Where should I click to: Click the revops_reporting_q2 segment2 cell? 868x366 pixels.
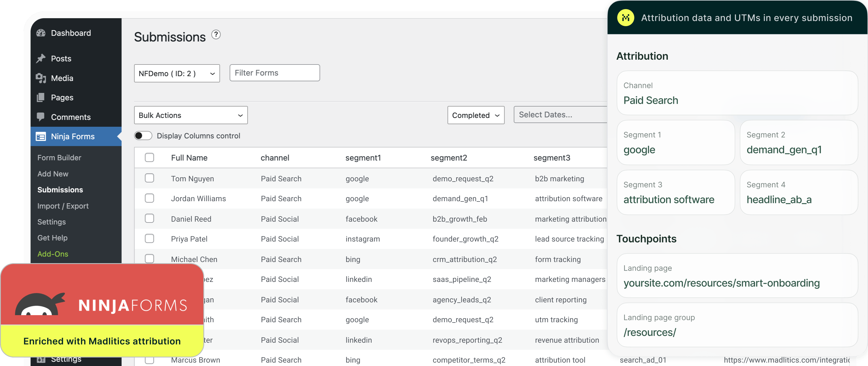(467, 340)
